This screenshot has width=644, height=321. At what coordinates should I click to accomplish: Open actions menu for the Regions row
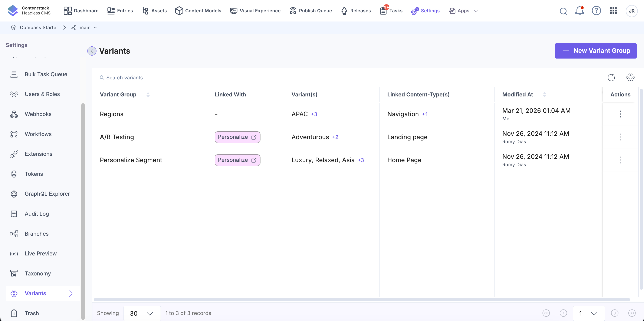(x=620, y=114)
